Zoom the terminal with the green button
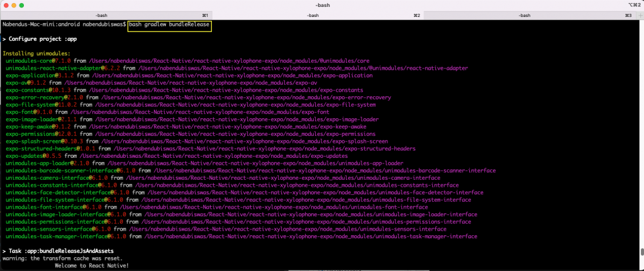The width and height of the screenshot is (644, 271). click(x=21, y=5)
